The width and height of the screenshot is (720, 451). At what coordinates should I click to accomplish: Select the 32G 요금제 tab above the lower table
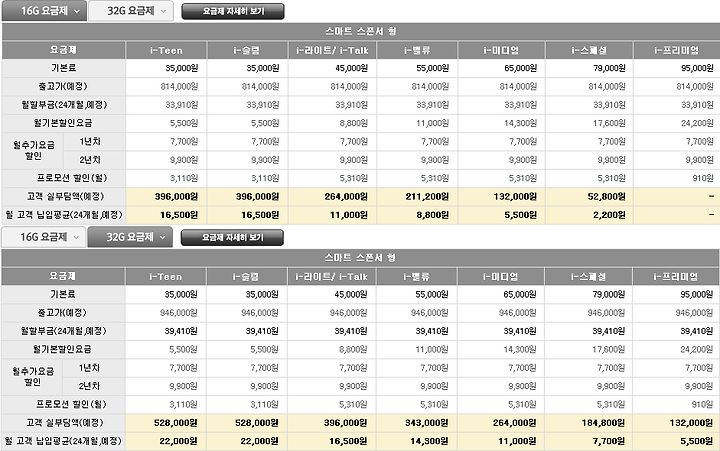click(130, 237)
